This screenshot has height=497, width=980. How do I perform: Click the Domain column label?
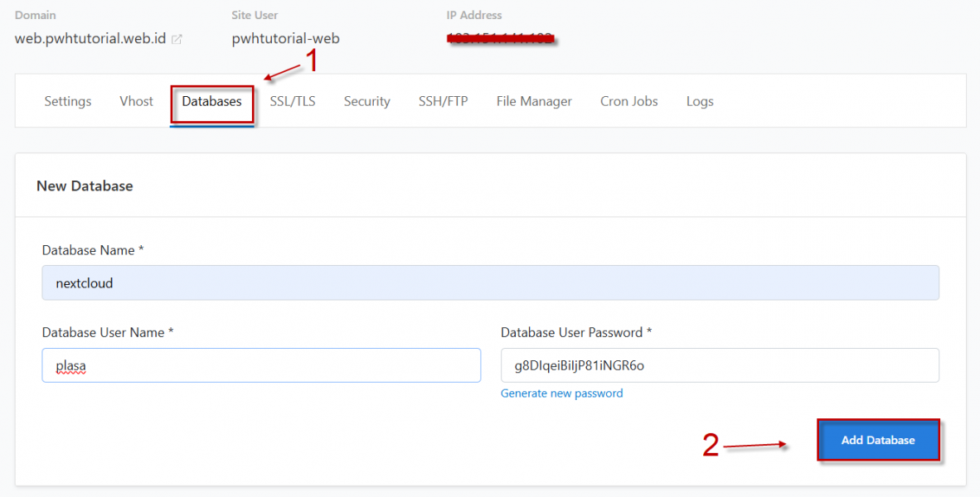point(35,15)
